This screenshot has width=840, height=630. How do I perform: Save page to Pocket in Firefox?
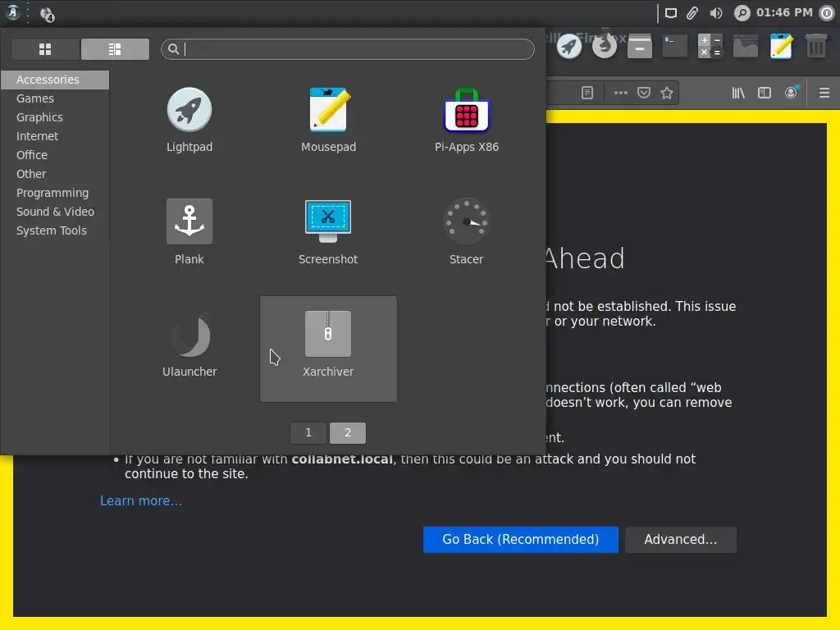(643, 93)
